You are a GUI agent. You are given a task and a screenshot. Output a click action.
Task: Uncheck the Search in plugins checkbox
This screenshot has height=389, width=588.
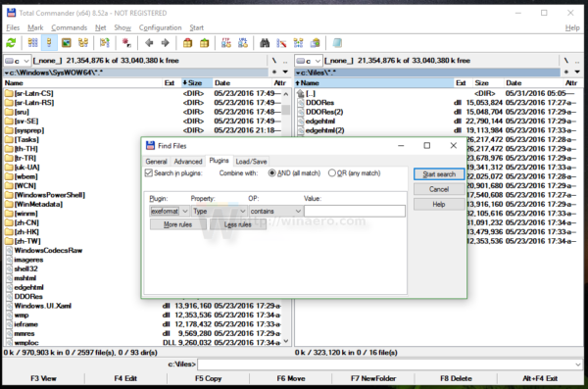pyautogui.click(x=149, y=172)
